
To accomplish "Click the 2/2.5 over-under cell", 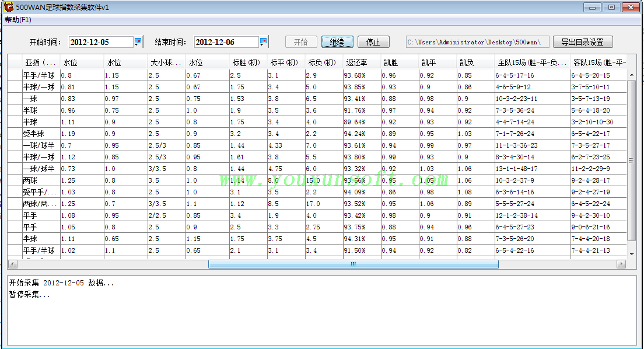I will tap(166, 215).
